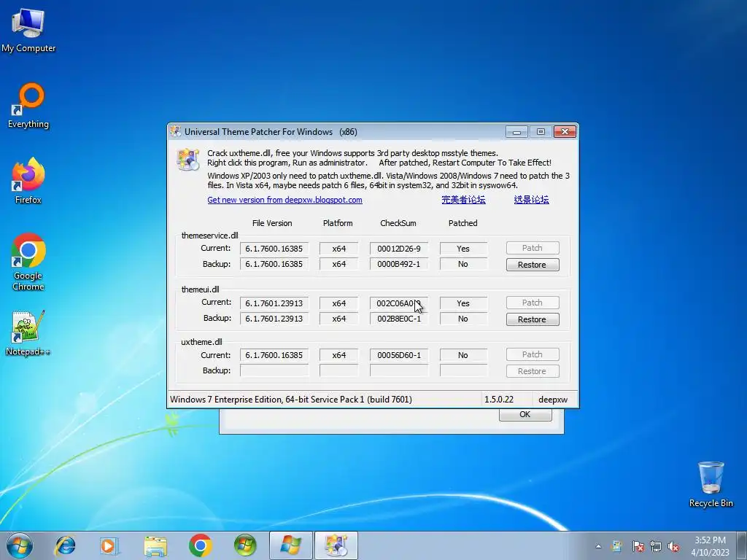Viewport: 747px width, 560px height.
Task: Open clock showing 3:52 PM
Action: coord(710,546)
